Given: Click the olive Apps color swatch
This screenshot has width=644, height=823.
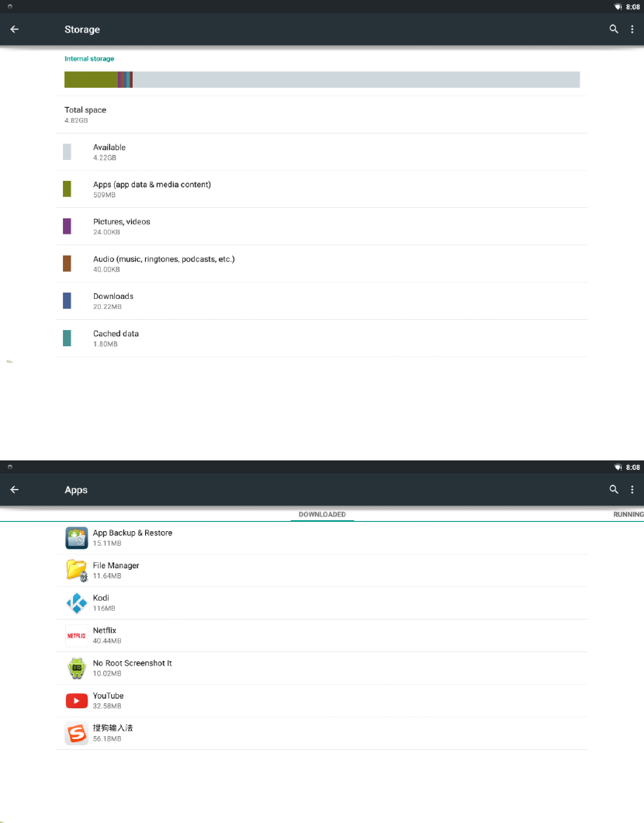Looking at the screenshot, I should point(68,189).
